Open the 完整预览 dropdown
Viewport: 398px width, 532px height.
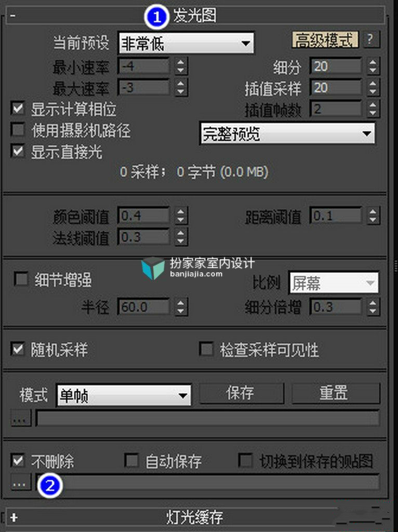point(288,134)
